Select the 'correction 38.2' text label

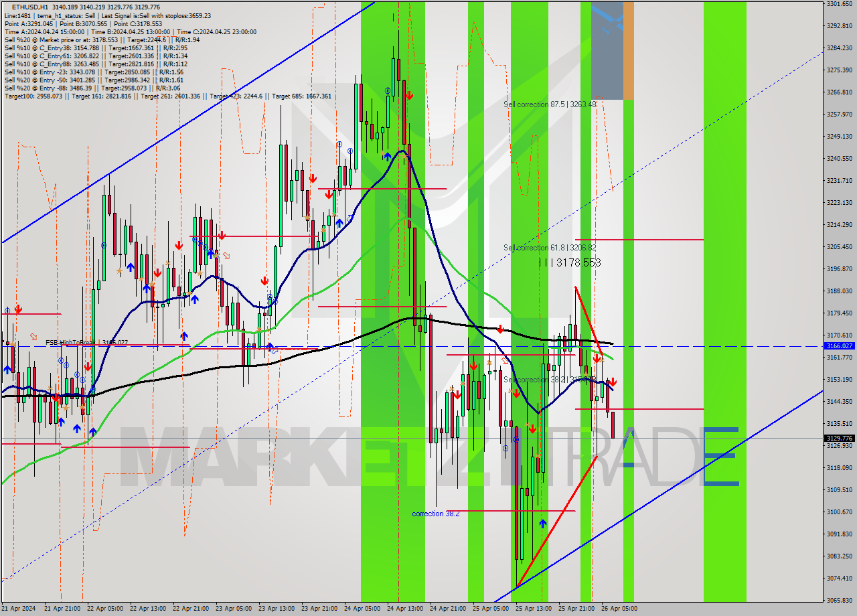coord(435,514)
